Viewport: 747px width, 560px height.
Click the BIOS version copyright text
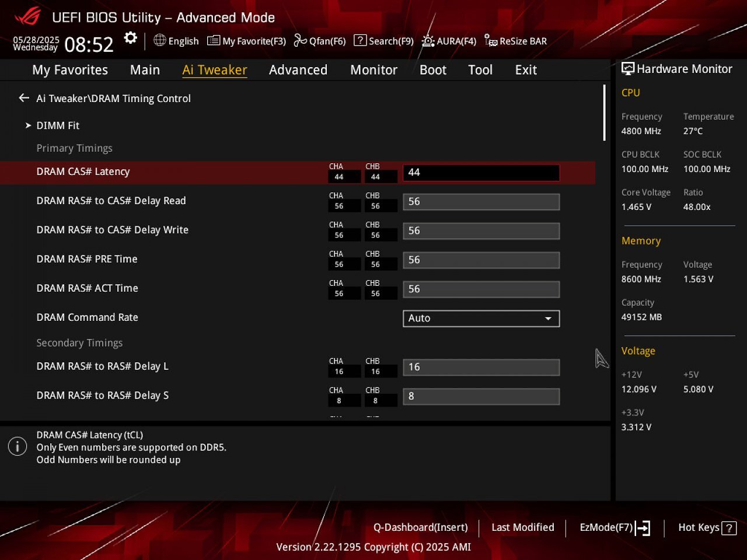point(373,547)
